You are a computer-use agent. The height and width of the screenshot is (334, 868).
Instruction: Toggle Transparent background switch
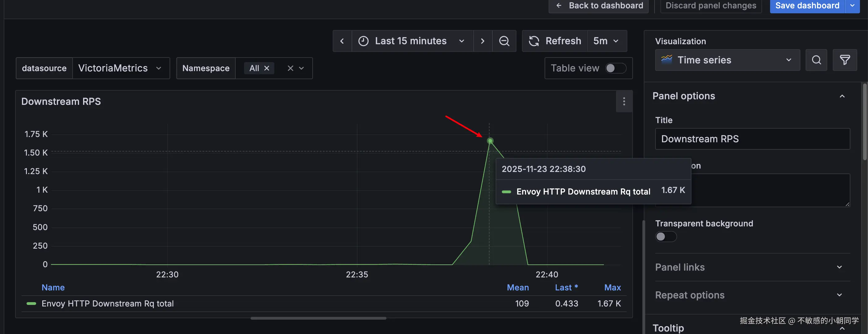point(665,237)
